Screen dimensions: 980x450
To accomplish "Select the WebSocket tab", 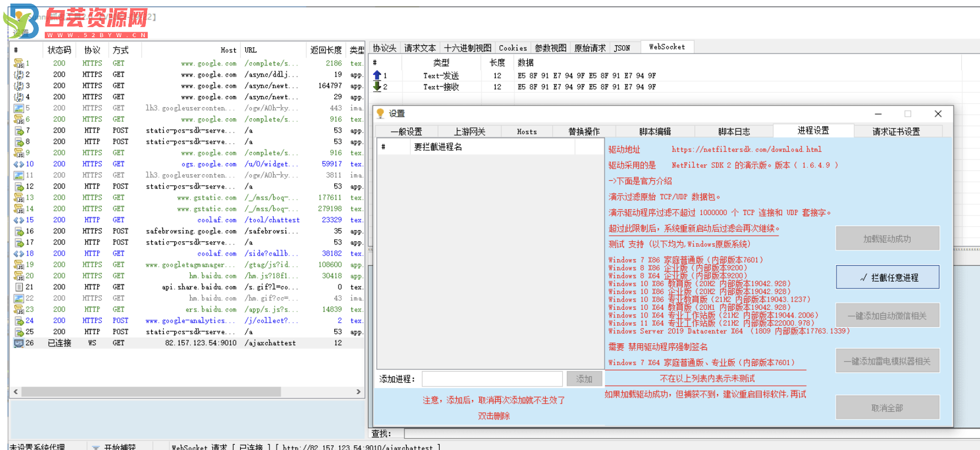I will tap(667, 47).
